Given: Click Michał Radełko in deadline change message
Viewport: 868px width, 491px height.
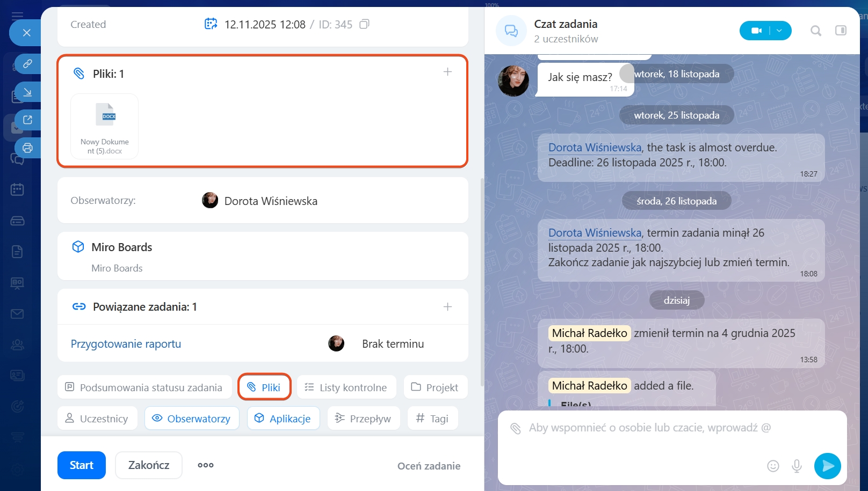Looking at the screenshot, I should [589, 333].
